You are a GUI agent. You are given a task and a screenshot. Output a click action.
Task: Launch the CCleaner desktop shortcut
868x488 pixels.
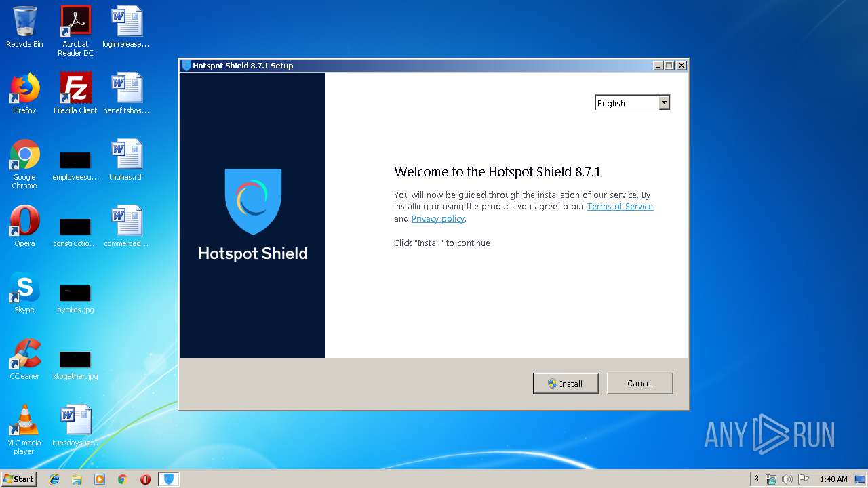coord(24,359)
